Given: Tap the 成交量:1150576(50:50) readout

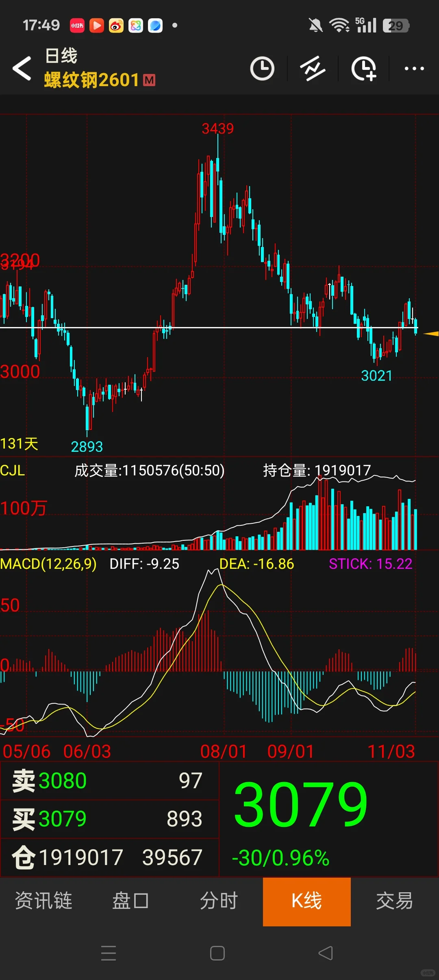Looking at the screenshot, I should click(x=150, y=470).
